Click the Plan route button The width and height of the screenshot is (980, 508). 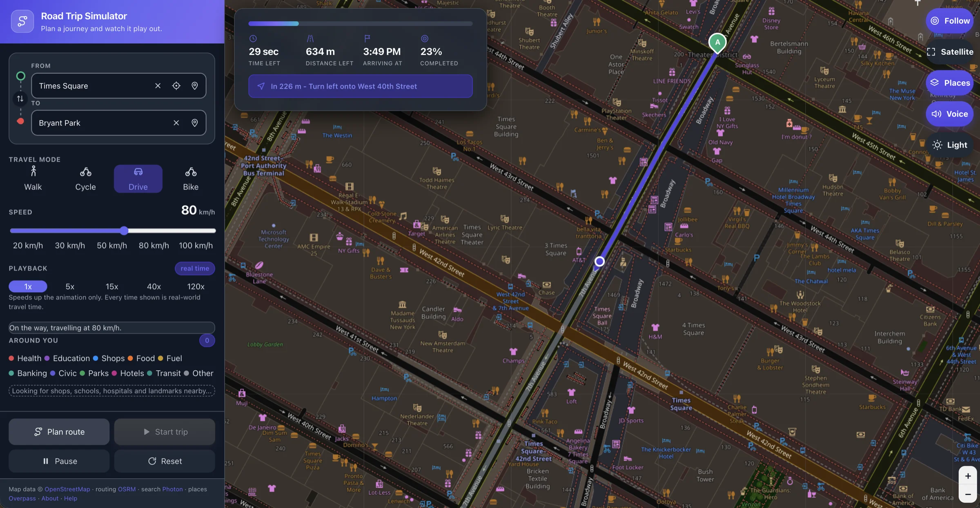click(x=59, y=432)
